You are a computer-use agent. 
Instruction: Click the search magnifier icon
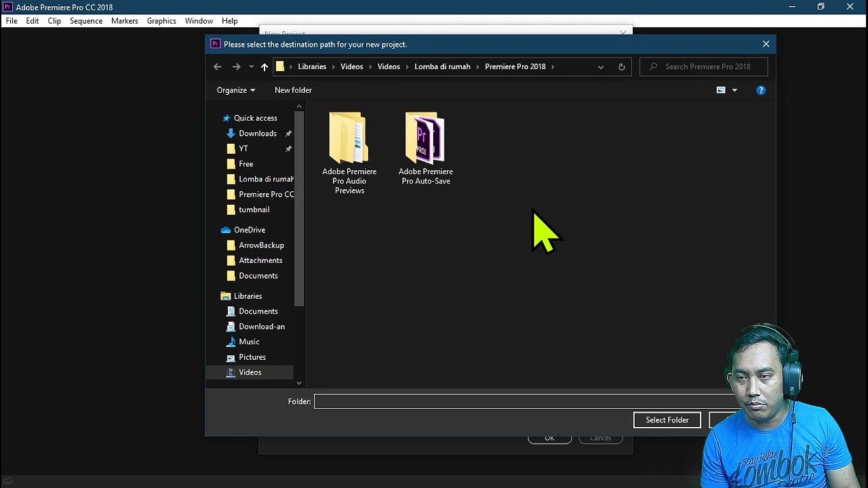[653, 66]
